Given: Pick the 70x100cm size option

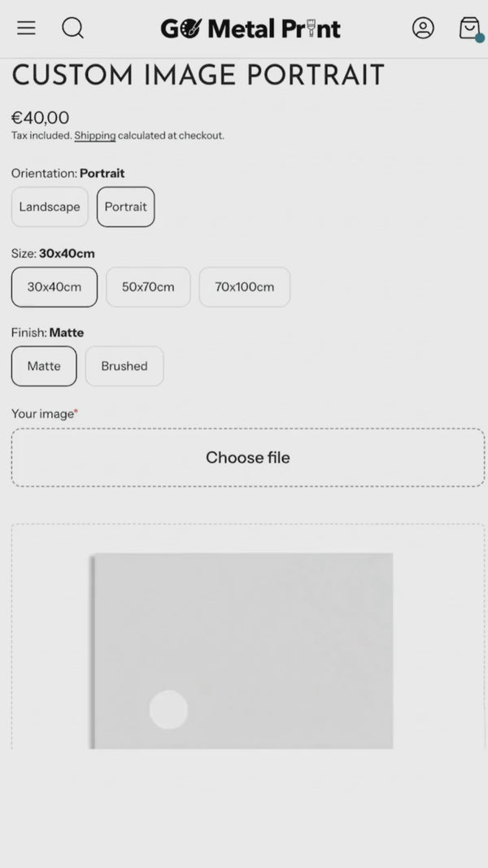Looking at the screenshot, I should click(x=244, y=287).
